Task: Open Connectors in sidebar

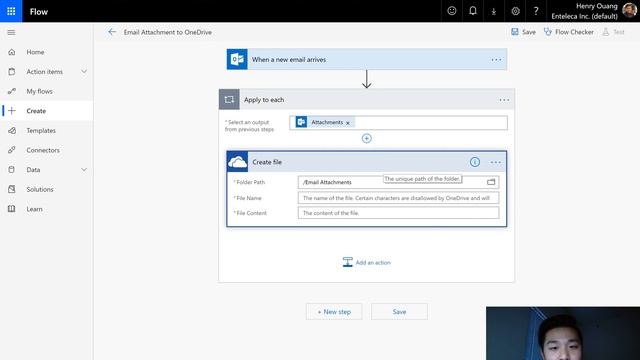Action: click(x=47, y=150)
